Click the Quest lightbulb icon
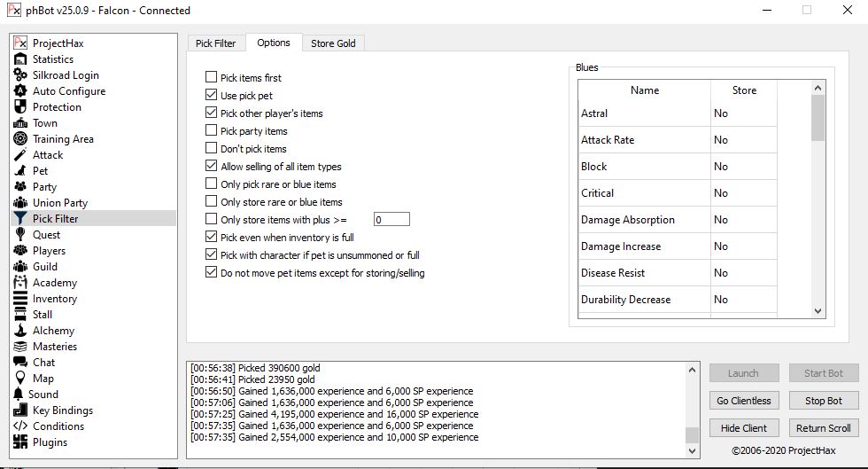 [x=20, y=235]
